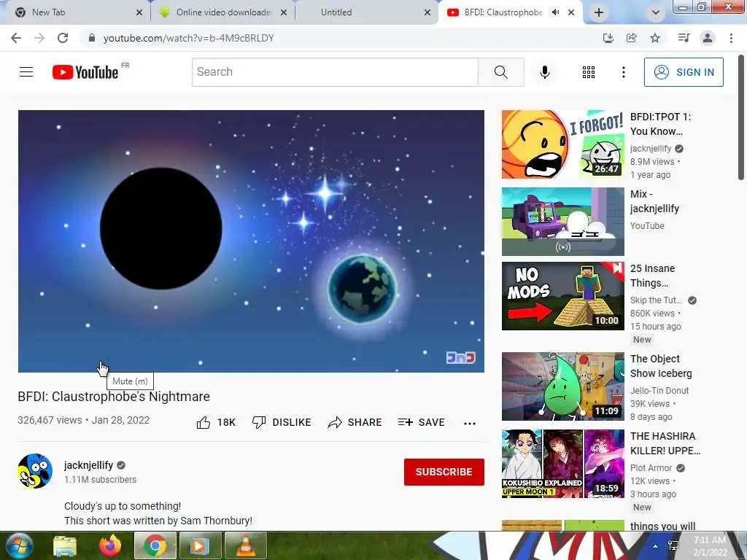The image size is (747, 560).
Task: Open the Mix - jacknjellify thumbnail
Action: [562, 222]
